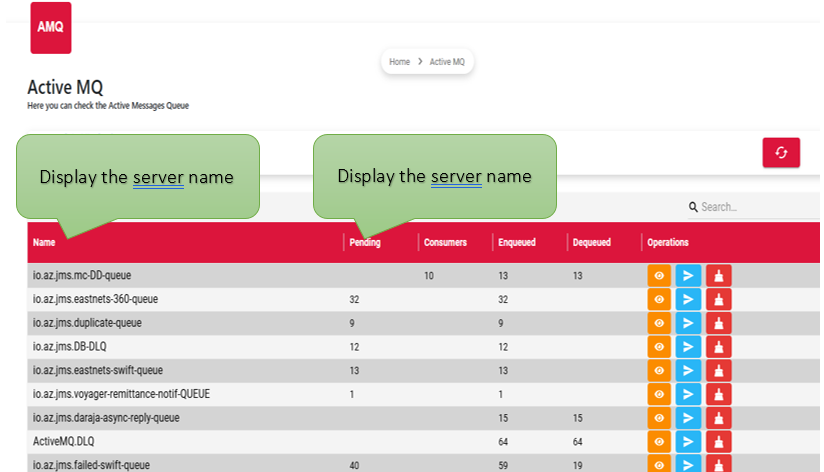The width and height of the screenshot is (824, 472).
Task: Send message to io.az.jms.eastnets-swift-queue
Action: coord(688,371)
